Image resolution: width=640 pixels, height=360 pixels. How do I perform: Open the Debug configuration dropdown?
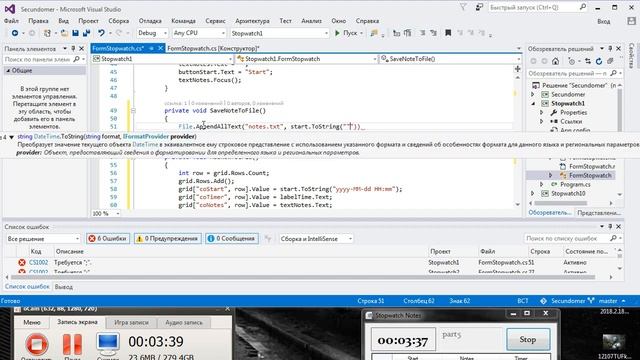click(152, 33)
